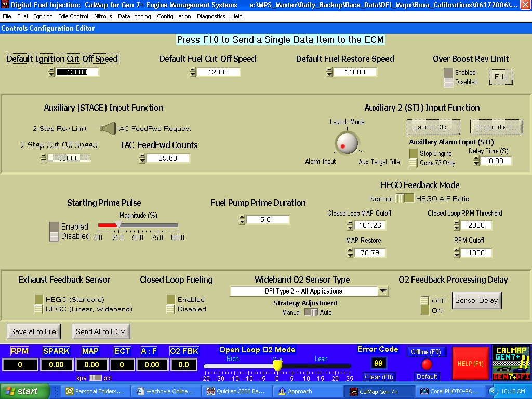Click the IAC FeedFwd Counts value 29.80
The width and height of the screenshot is (532, 399).
pyautogui.click(x=168, y=158)
